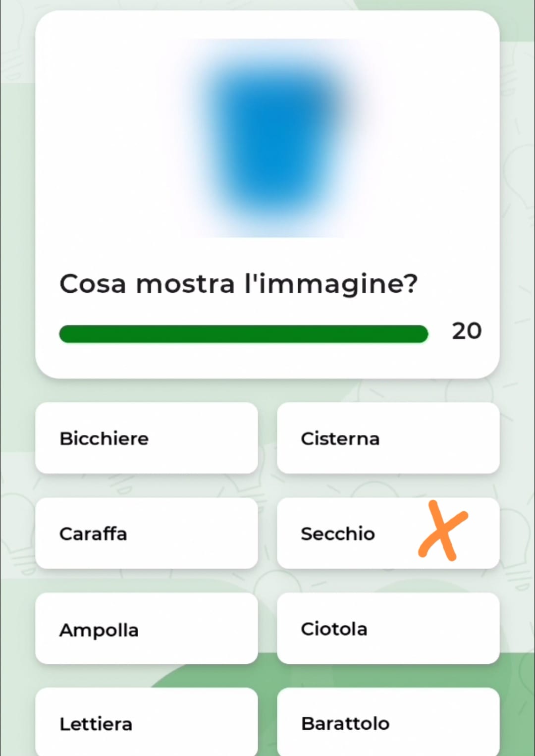The width and height of the screenshot is (535, 756).
Task: Tap the right end of the green timer bar
Action: point(421,334)
